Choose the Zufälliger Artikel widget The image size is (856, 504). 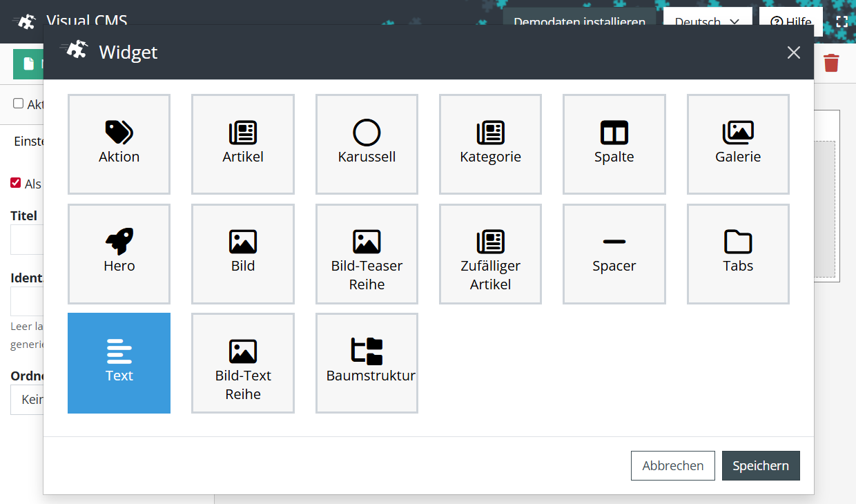click(490, 253)
